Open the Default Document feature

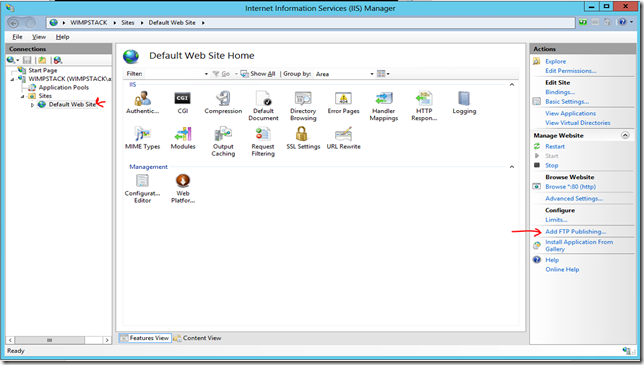tap(263, 106)
